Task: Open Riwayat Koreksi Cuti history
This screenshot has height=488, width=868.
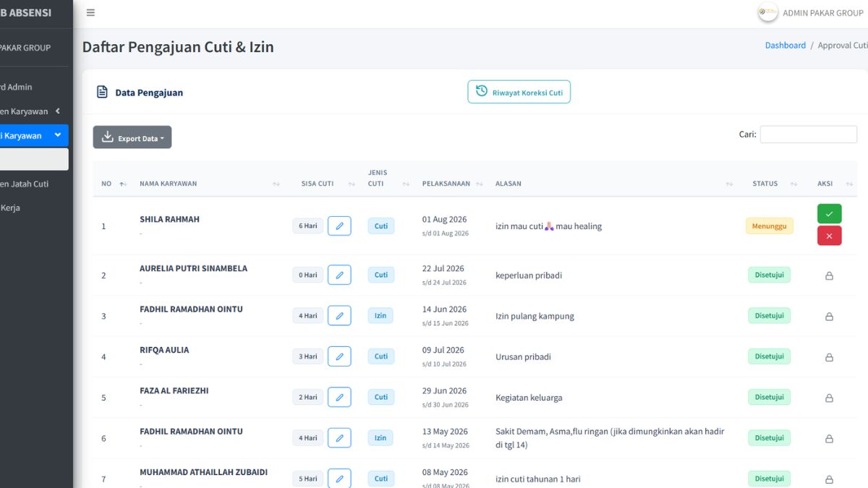Action: point(519,92)
